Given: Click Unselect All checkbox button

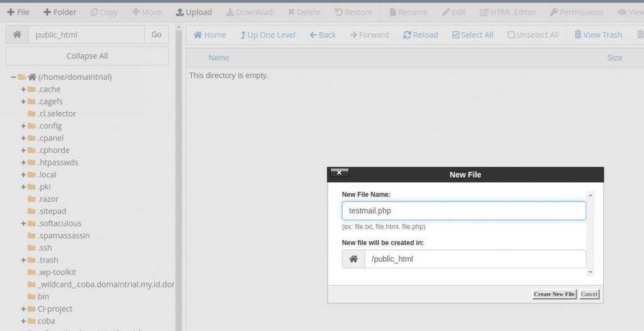Looking at the screenshot, I should (533, 35).
